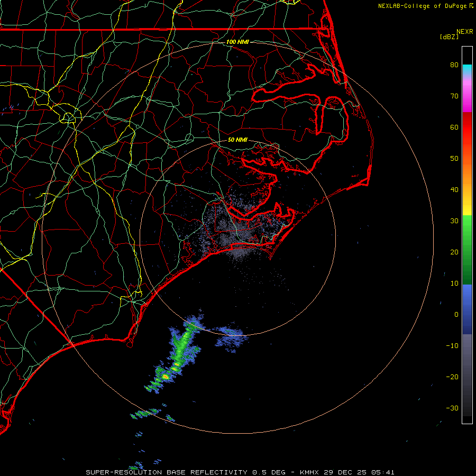The height and width of the screenshot is (476, 476).
Task: Click the 60 dBZ scale value
Action: (454, 127)
